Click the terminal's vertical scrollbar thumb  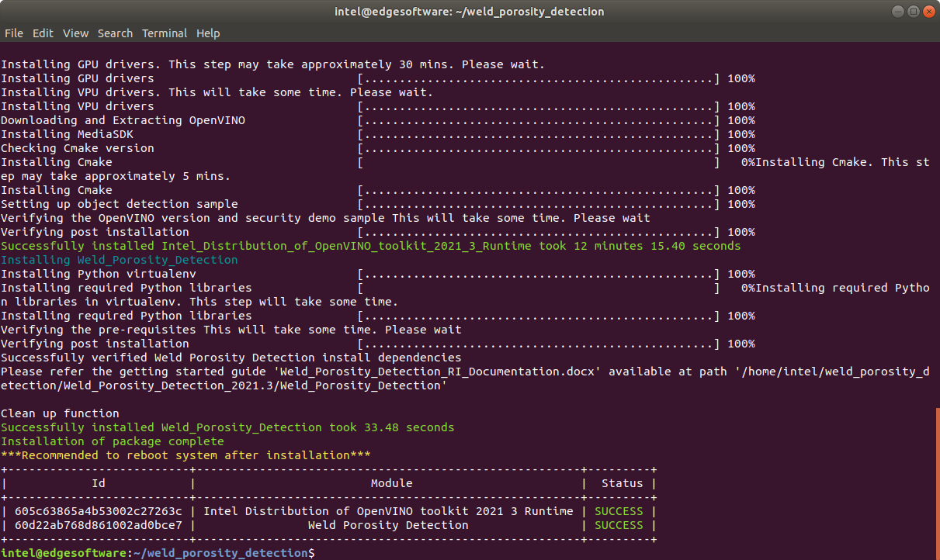tap(937, 481)
